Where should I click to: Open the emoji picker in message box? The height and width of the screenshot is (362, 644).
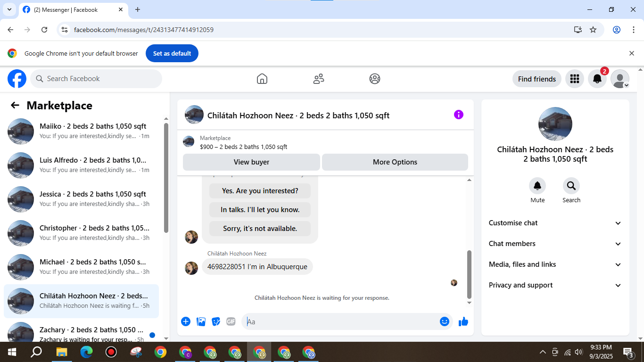[445, 321]
